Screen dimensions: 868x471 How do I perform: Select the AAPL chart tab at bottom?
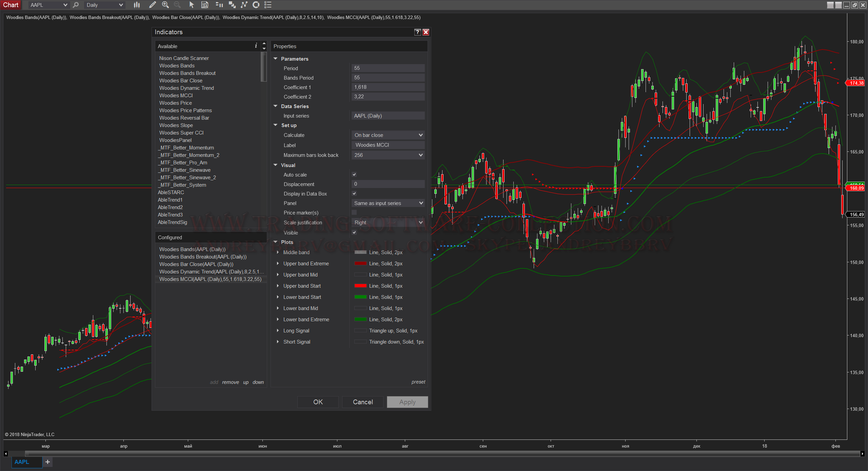point(22,462)
